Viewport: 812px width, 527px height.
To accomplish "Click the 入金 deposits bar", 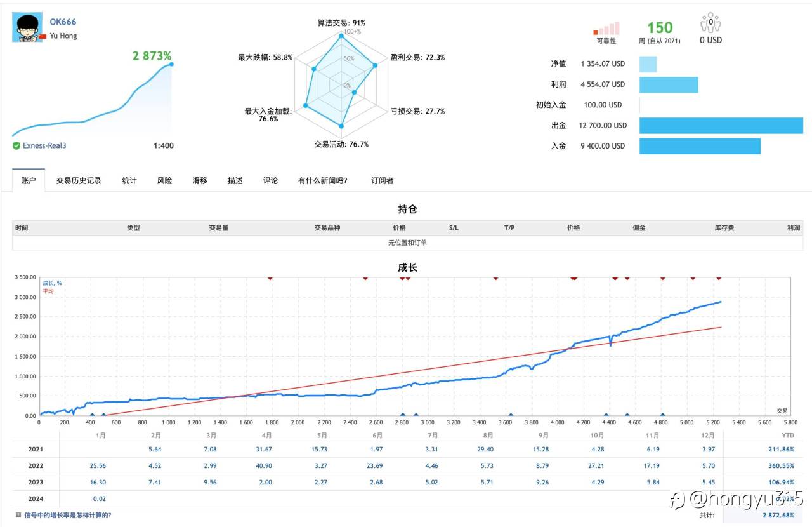I will (700, 146).
